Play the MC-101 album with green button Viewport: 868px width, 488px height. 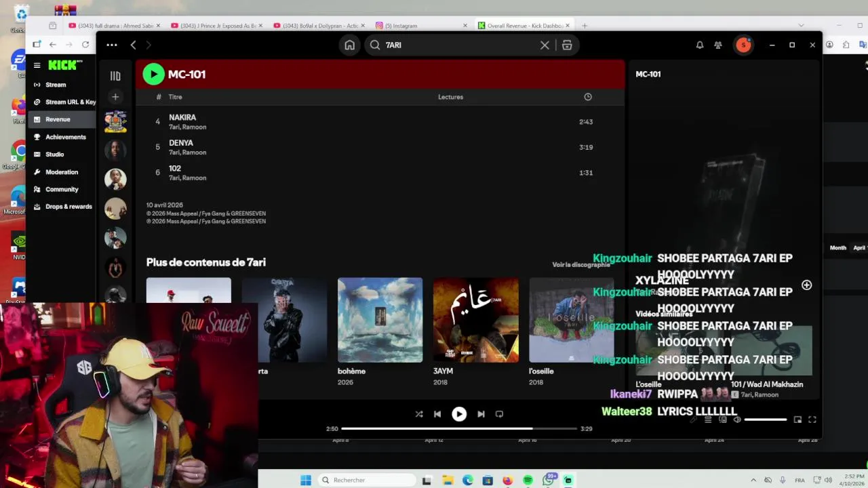[x=153, y=74]
